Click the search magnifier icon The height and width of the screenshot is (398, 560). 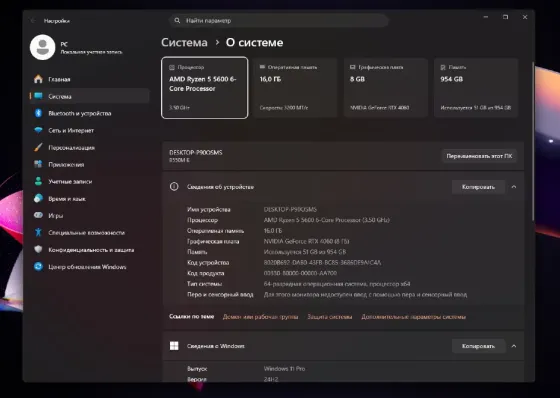click(177, 21)
